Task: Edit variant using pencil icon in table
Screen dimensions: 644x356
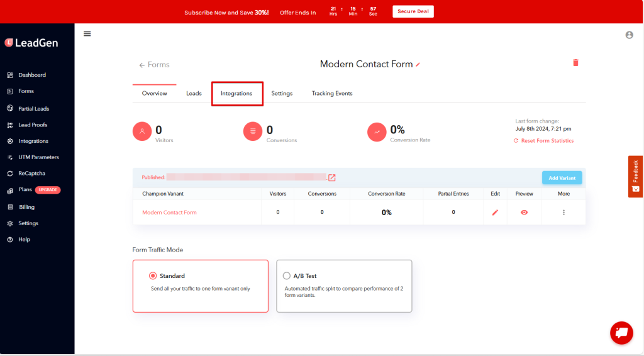Action: tap(495, 213)
